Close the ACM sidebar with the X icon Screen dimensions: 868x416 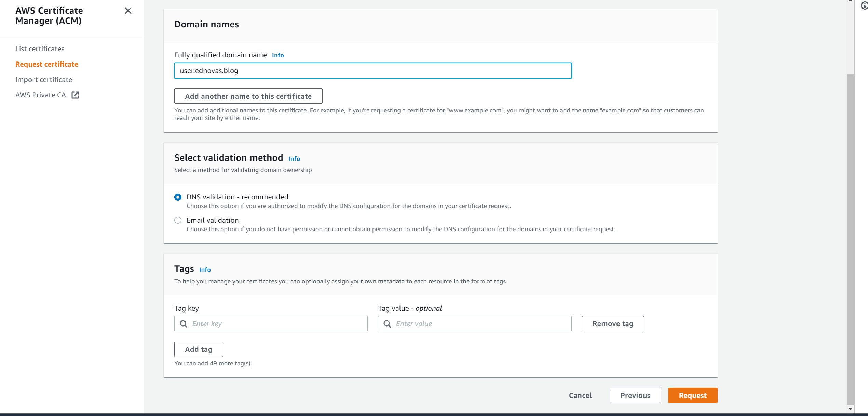(x=128, y=11)
